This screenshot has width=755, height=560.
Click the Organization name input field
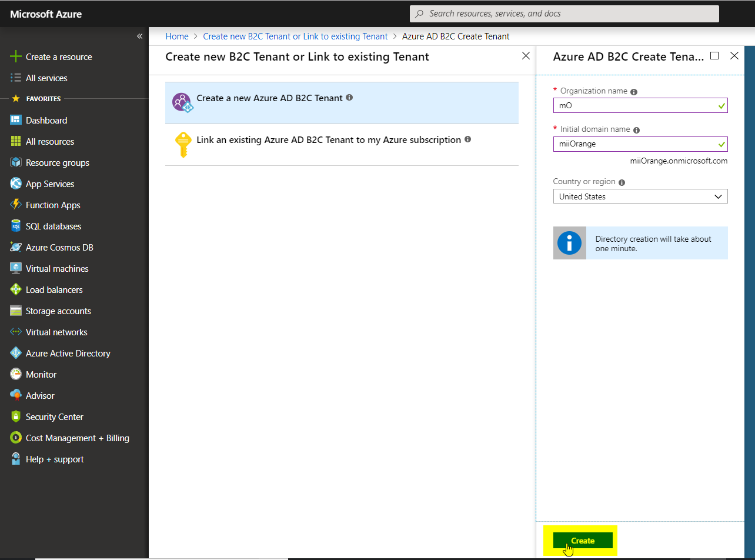tap(635, 105)
